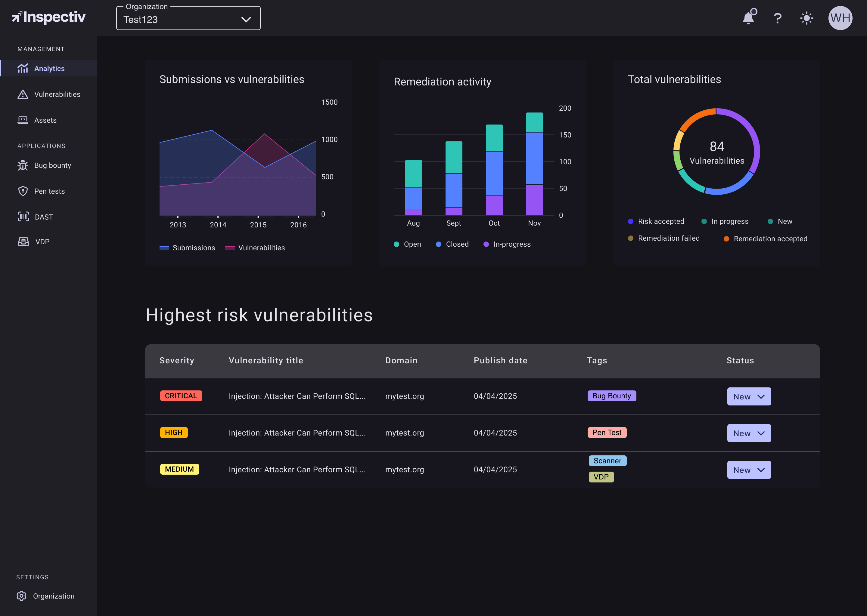
Task: Open the status dropdown for the CRITICAL vulnerability
Action: coord(749,396)
